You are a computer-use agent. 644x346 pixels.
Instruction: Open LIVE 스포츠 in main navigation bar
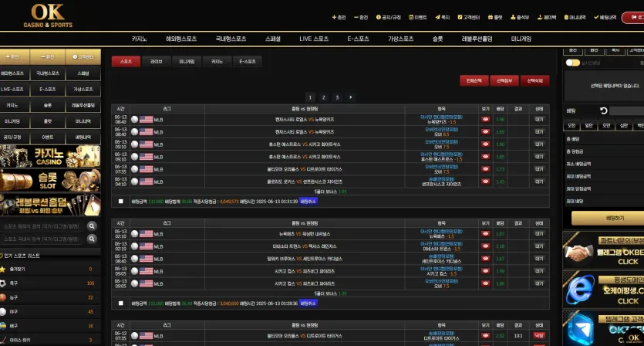tap(314, 39)
